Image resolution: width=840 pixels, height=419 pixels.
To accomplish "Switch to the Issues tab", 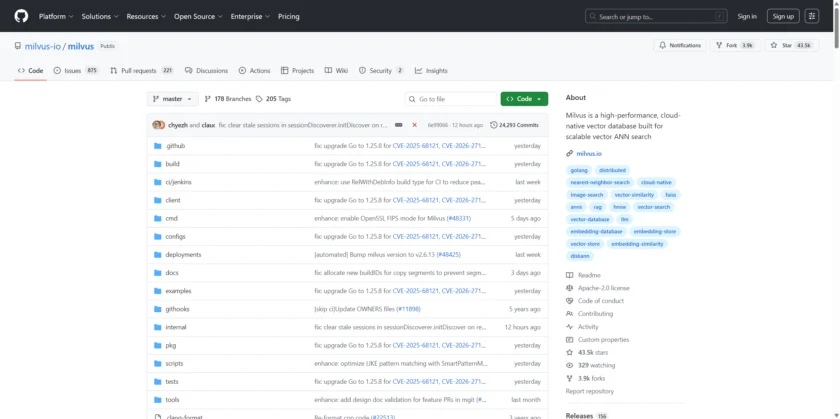I will 76,71.
